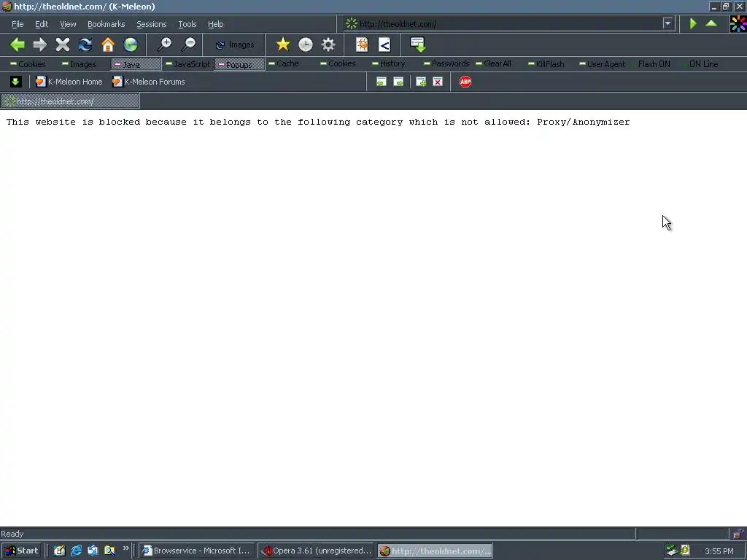Viewport: 747px width, 560px height.
Task: Click the Clear All privacy button
Action: click(493, 63)
